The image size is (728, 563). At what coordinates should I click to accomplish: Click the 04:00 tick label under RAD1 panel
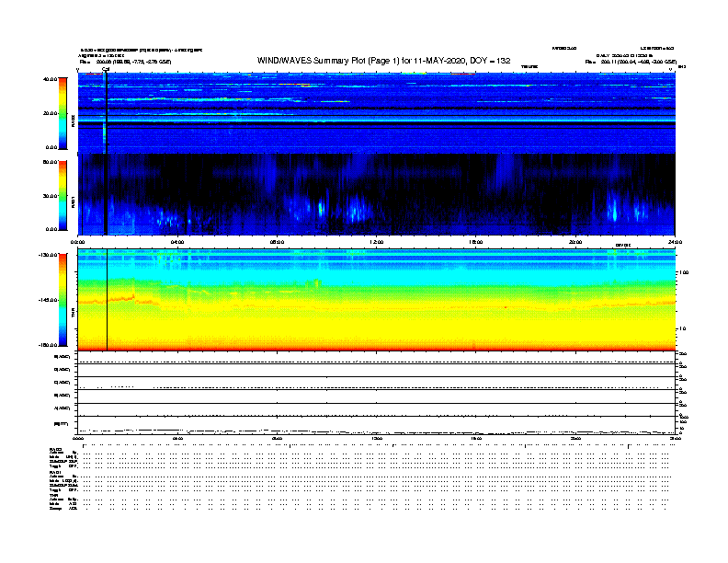tap(177, 242)
